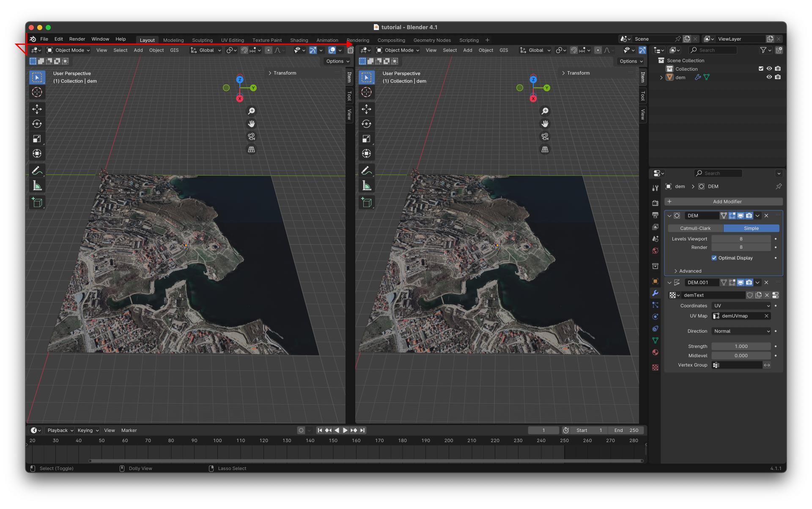Activate the Move tool in right viewport

pyautogui.click(x=366, y=109)
